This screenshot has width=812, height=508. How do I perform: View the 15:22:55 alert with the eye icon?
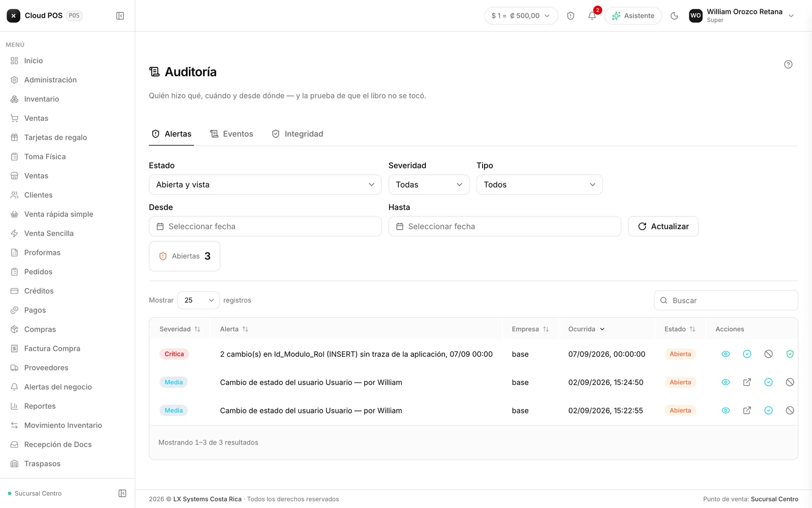click(726, 410)
